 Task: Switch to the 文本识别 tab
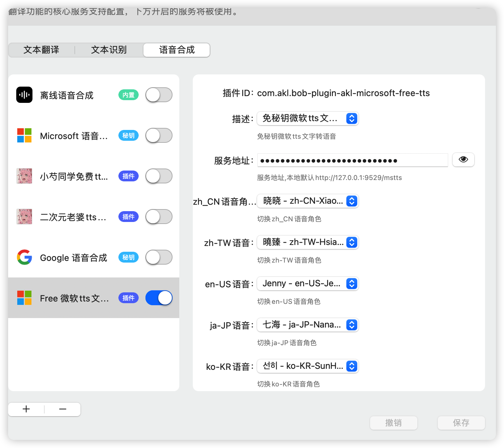pyautogui.click(x=109, y=50)
